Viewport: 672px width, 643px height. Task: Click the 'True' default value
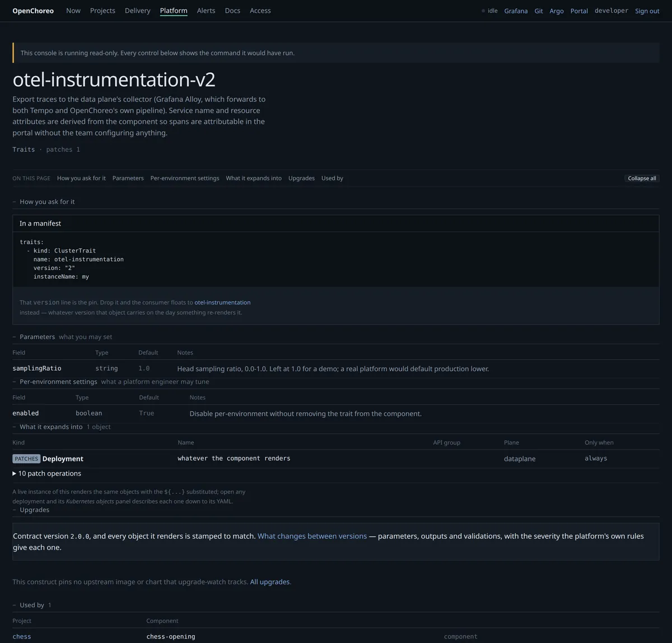147,413
